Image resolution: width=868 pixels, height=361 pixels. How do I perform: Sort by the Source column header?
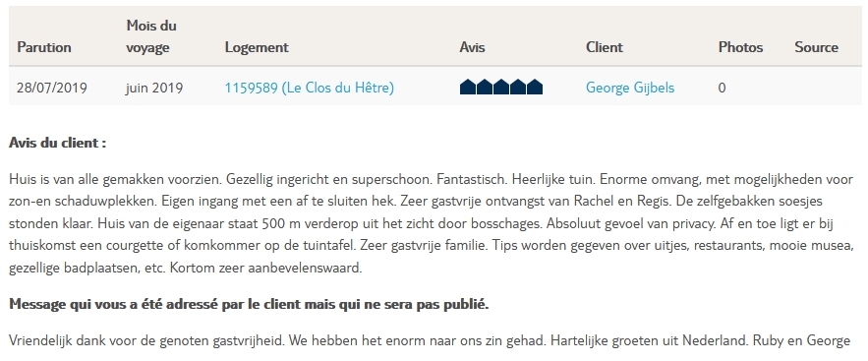point(817,47)
